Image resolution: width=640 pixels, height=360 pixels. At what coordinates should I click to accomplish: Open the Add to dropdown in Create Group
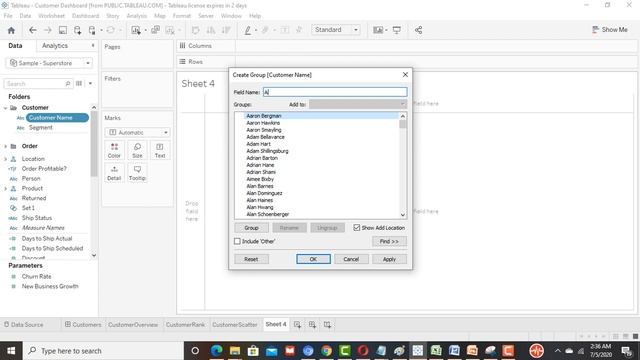tap(358, 104)
